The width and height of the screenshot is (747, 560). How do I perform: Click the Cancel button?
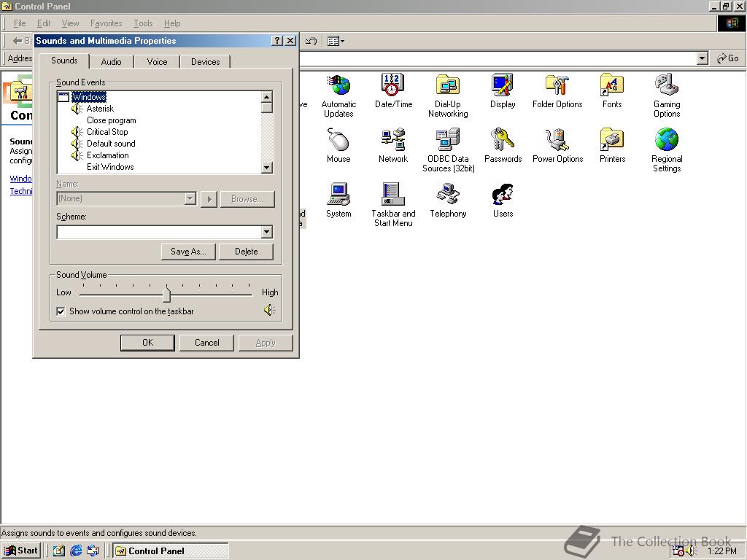coord(206,343)
